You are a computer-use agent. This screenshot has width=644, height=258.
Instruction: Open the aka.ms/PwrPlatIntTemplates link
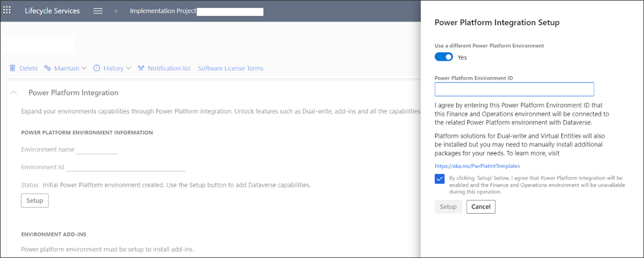click(477, 166)
